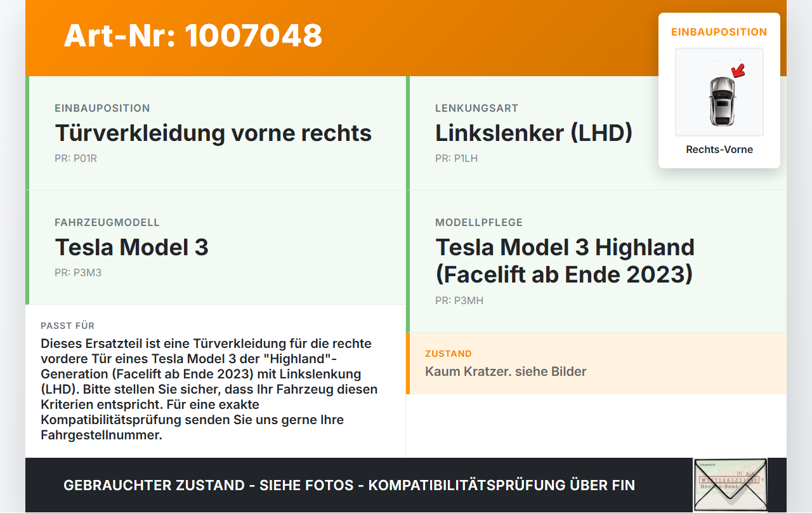This screenshot has width=812, height=513.
Task: Select the article number heading 'Art-Nr: 1007048'
Action: [193, 36]
